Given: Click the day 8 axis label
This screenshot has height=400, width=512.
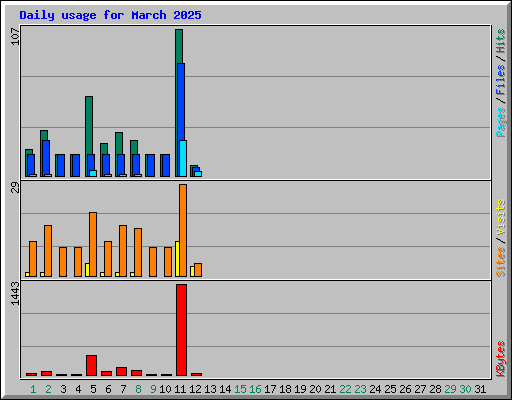Looking at the screenshot, I should [x=138, y=389].
